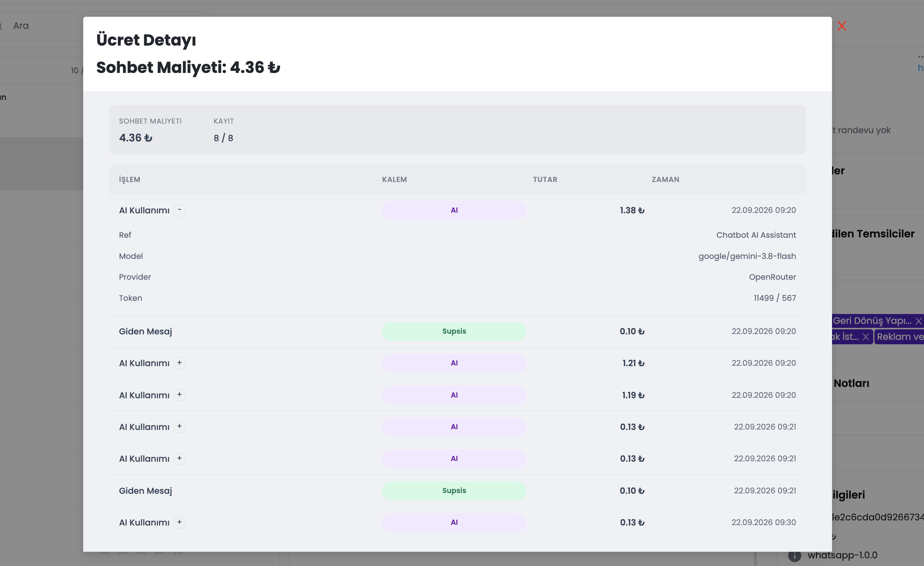Select the KALEM column header
The image size is (924, 566).
(x=394, y=179)
